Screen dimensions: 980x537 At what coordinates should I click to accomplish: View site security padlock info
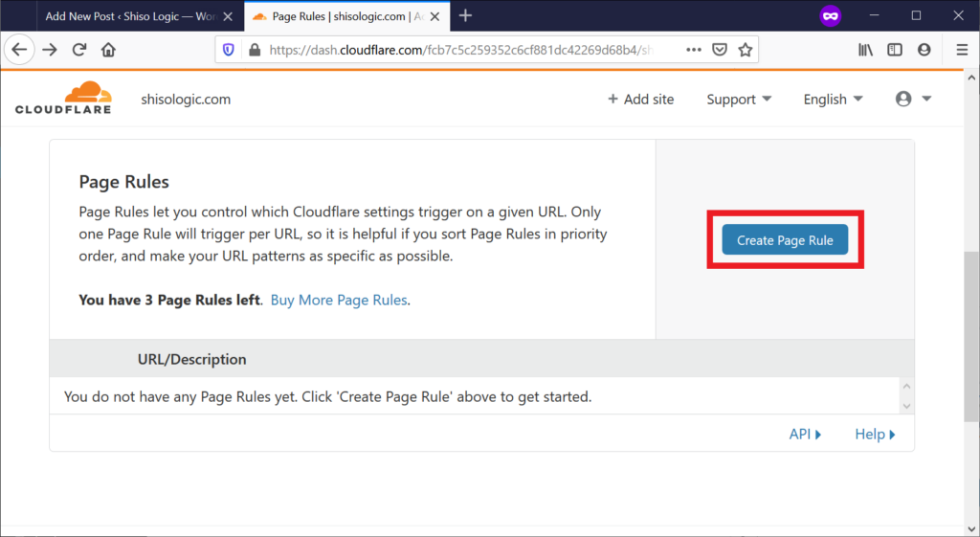point(255,50)
